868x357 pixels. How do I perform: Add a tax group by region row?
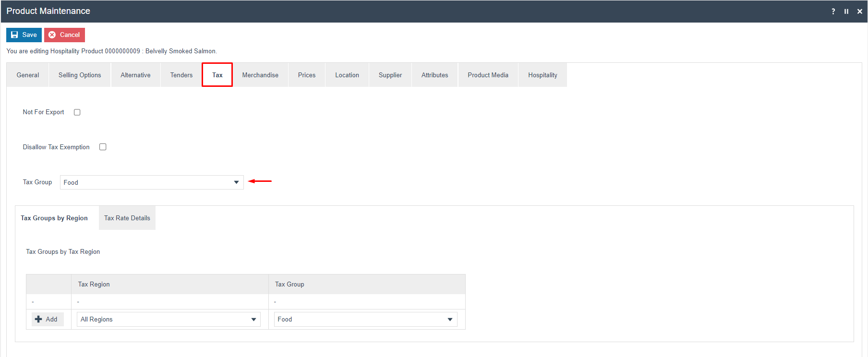tap(47, 319)
